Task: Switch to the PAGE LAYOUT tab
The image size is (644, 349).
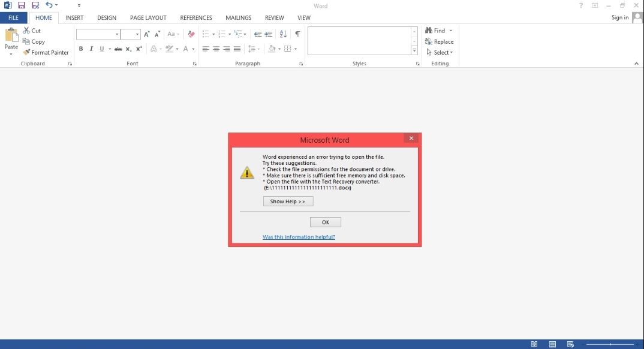Action: click(x=148, y=17)
